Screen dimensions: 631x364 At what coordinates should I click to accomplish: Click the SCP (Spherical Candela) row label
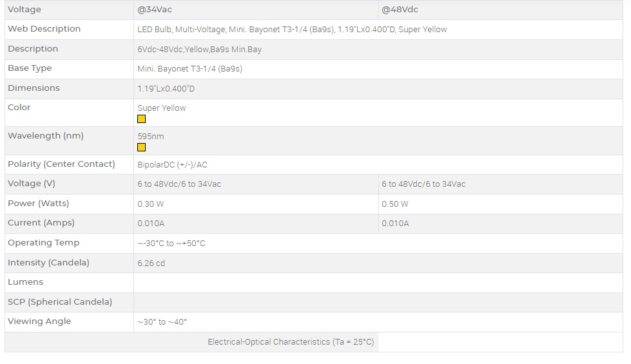[x=60, y=302]
